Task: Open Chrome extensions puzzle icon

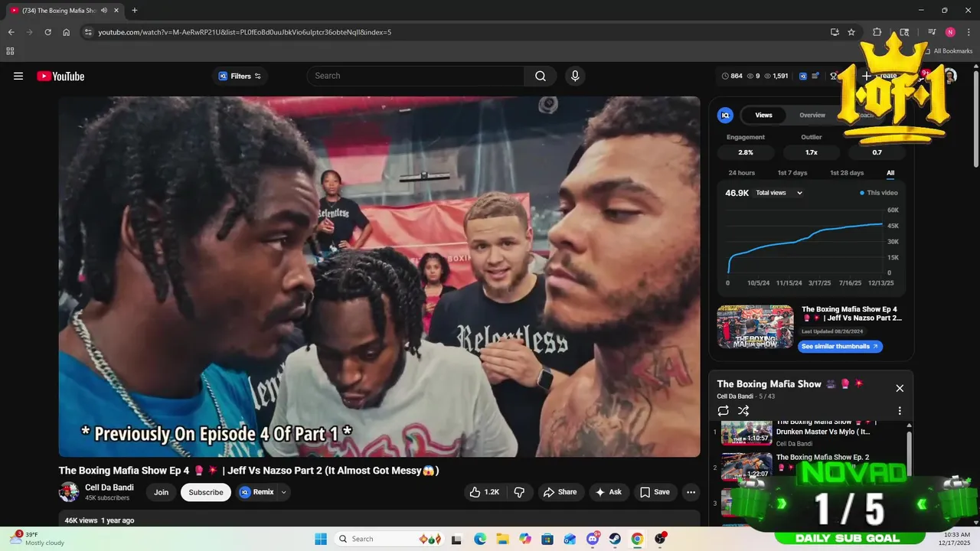Action: (x=877, y=32)
